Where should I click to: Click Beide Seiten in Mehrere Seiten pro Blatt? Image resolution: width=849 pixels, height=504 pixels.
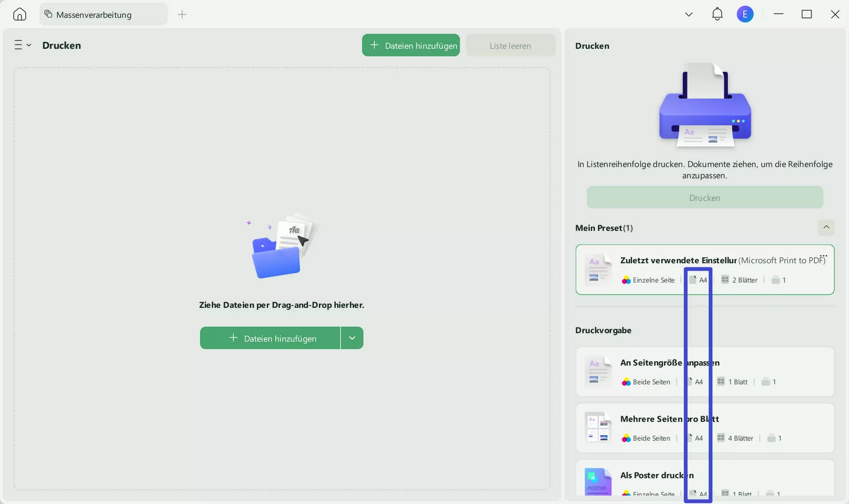[x=651, y=438]
